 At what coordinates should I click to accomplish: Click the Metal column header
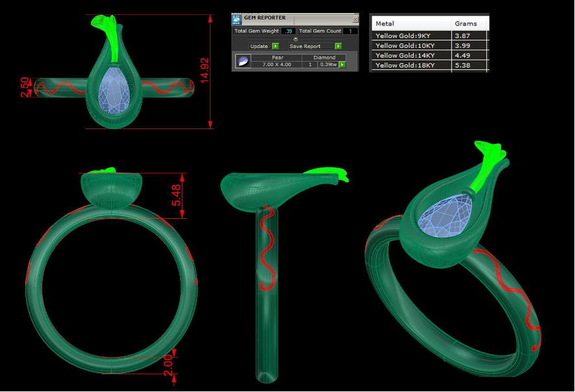click(x=411, y=23)
